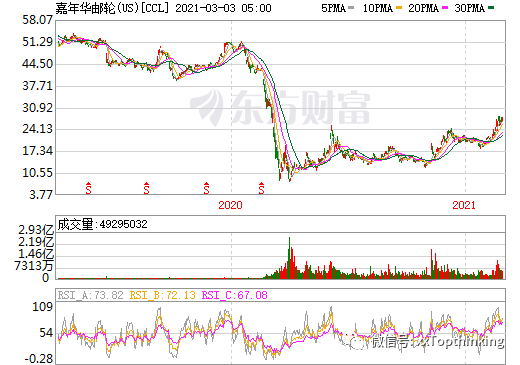Click the 30PMA green legend swatch
Image resolution: width=520 pixels, height=365 pixels.
[491, 8]
